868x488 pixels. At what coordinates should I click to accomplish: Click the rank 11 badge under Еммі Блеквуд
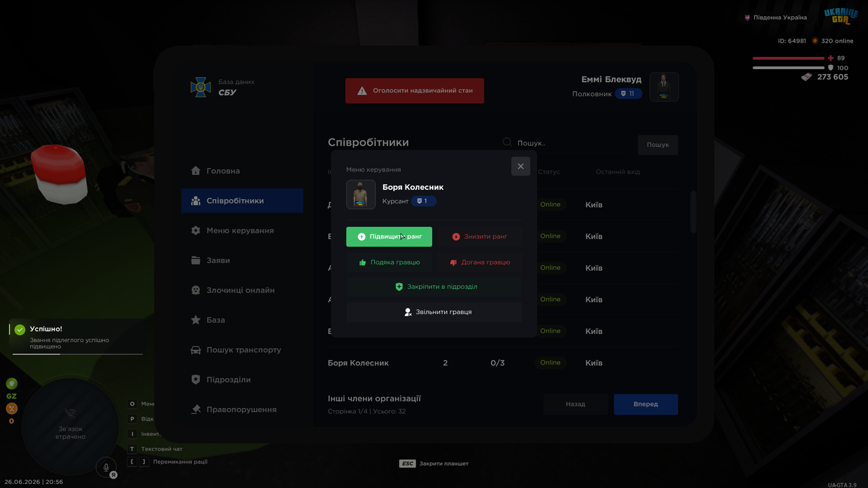click(x=628, y=94)
